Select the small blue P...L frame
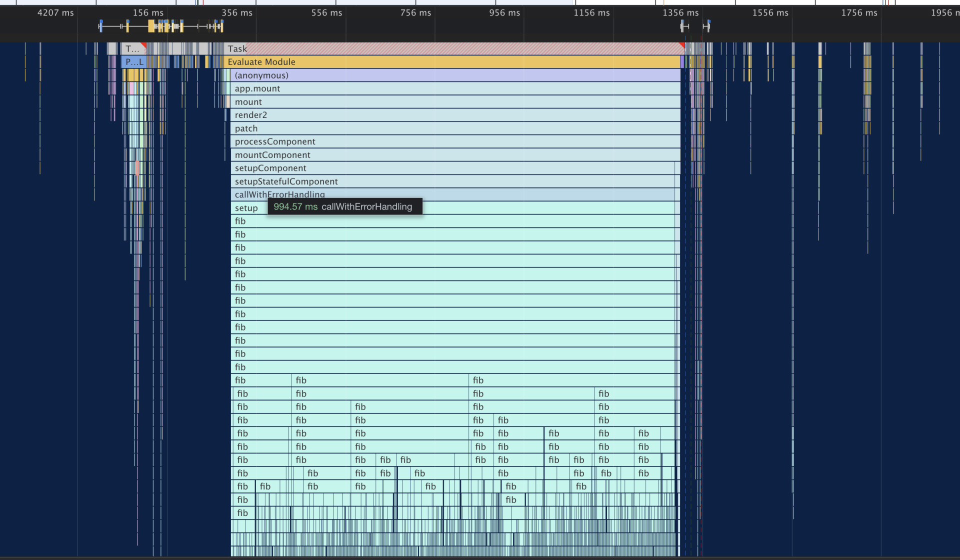The height and width of the screenshot is (560, 960). click(133, 62)
